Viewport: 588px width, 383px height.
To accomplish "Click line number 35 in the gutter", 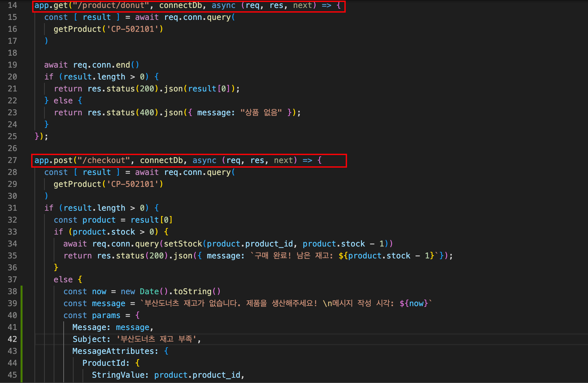I will [12, 256].
